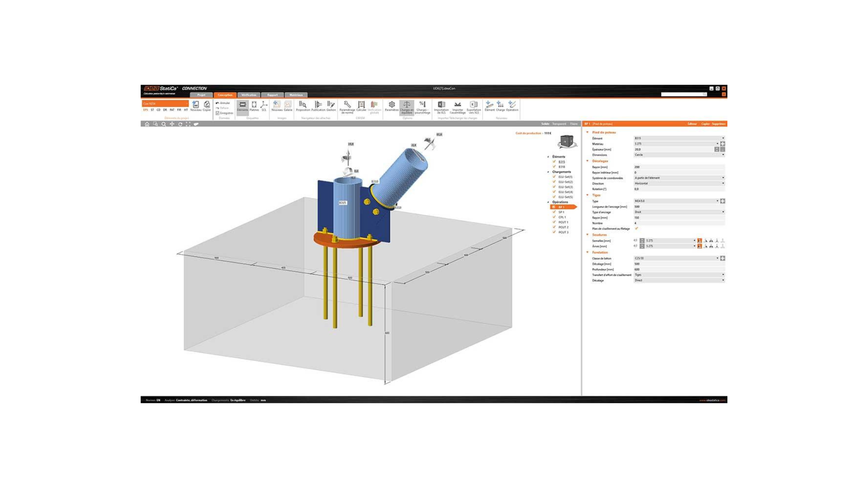
Task: Click Supprimer in operation header
Action: click(x=718, y=124)
